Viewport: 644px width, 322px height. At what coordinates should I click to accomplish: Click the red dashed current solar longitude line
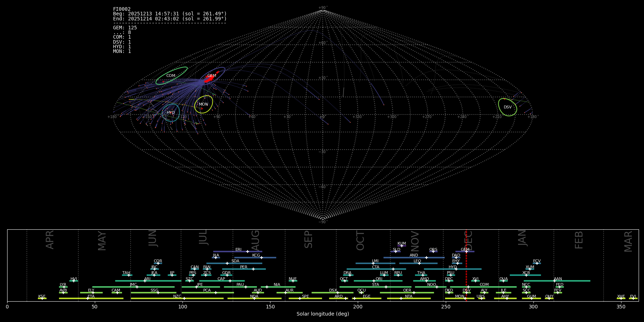[x=466, y=265]
